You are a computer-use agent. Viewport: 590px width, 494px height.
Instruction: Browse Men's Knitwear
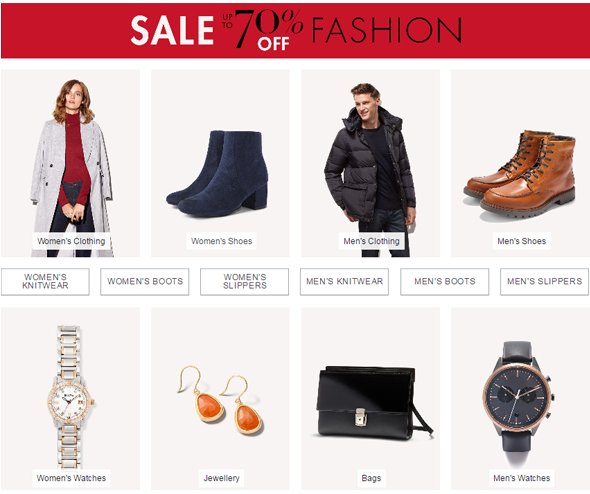(x=344, y=281)
